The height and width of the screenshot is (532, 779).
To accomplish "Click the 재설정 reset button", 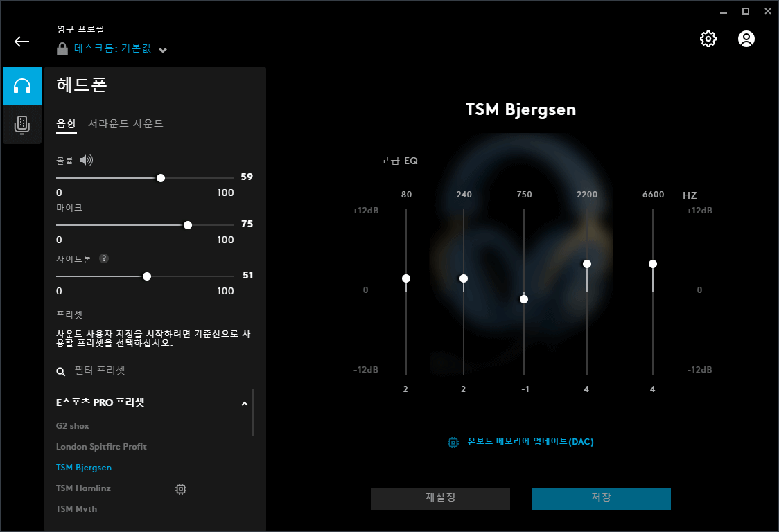I will (441, 498).
